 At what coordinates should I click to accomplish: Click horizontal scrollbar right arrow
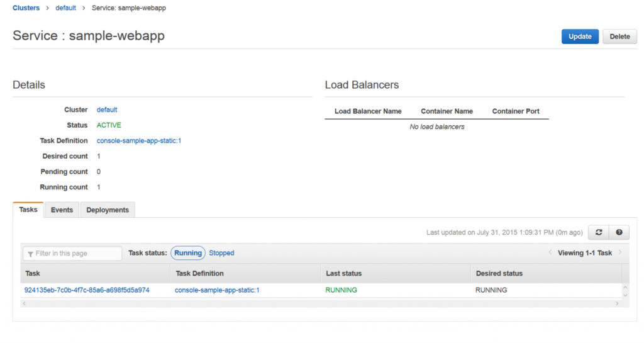617,303
